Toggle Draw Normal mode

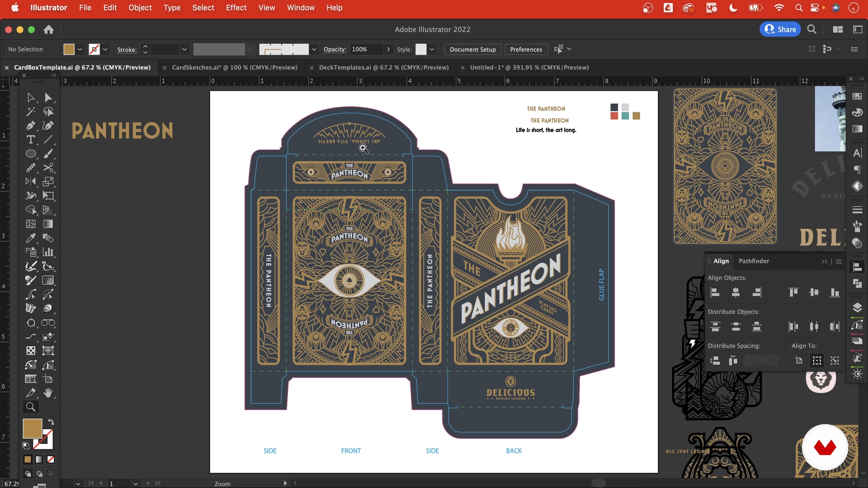point(28,474)
